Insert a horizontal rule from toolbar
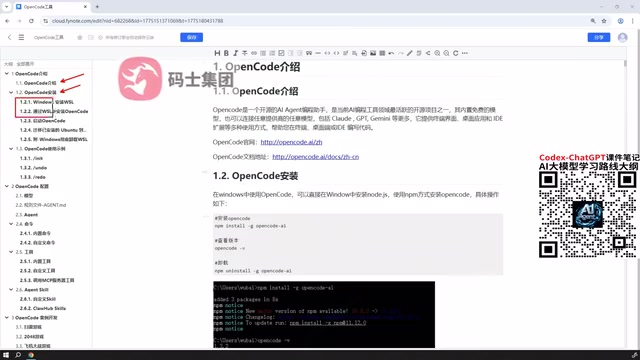This screenshot has height=360, width=640. 318,53
